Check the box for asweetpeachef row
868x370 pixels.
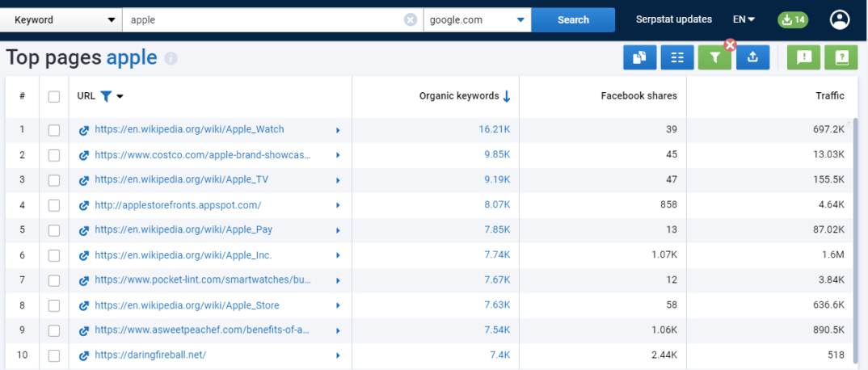click(53, 330)
